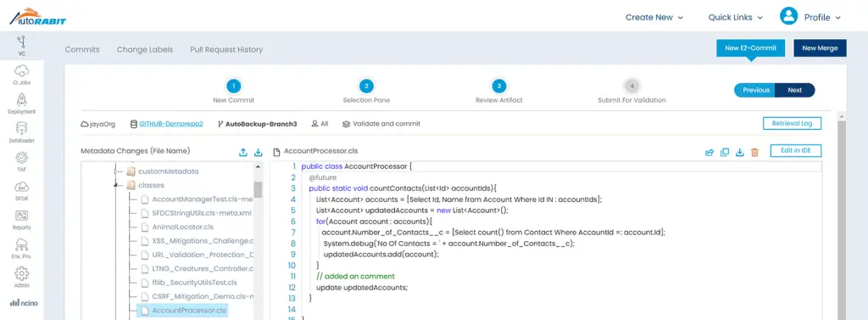Click the upload icon beside Metadata Changes
The width and height of the screenshot is (868, 320).
pos(242,153)
